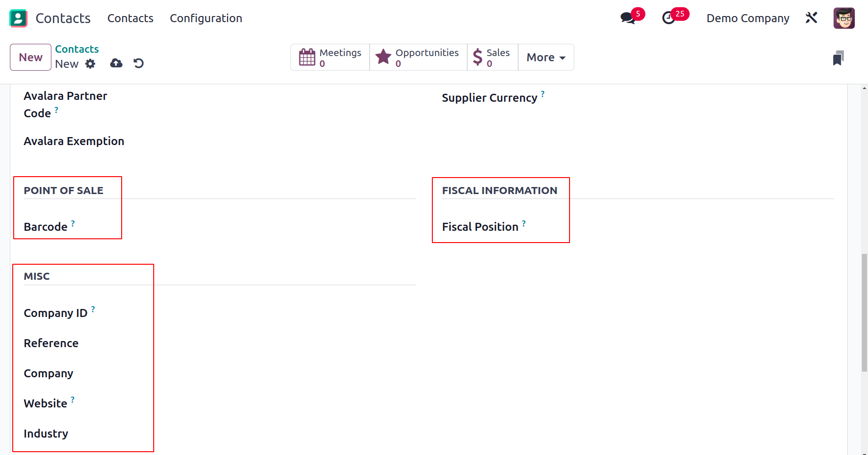Open the Configuration menu
Screen dimensions: 868x455
tap(206, 18)
